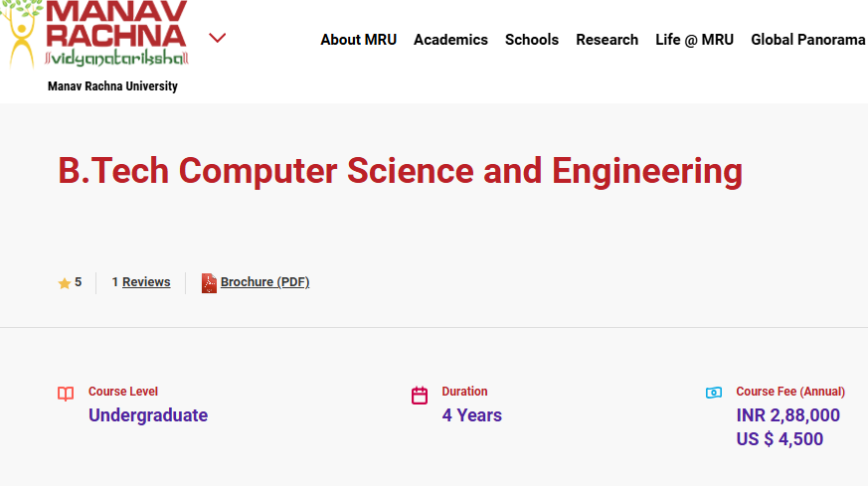This screenshot has width=868, height=486.
Task: Click the rating value 5
Action: (79, 281)
